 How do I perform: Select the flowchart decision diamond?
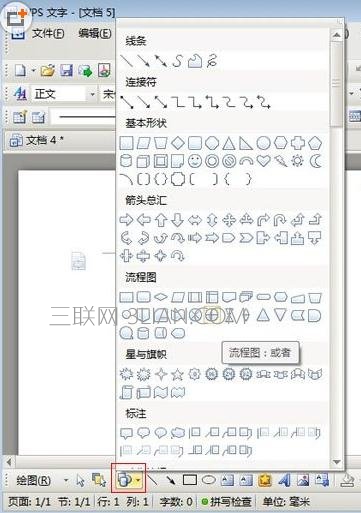click(161, 297)
